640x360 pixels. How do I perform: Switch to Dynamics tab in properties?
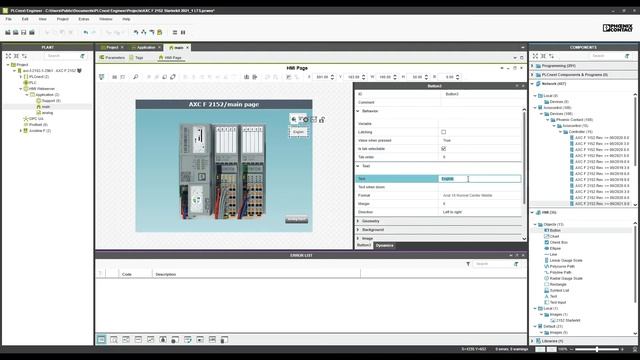click(384, 245)
